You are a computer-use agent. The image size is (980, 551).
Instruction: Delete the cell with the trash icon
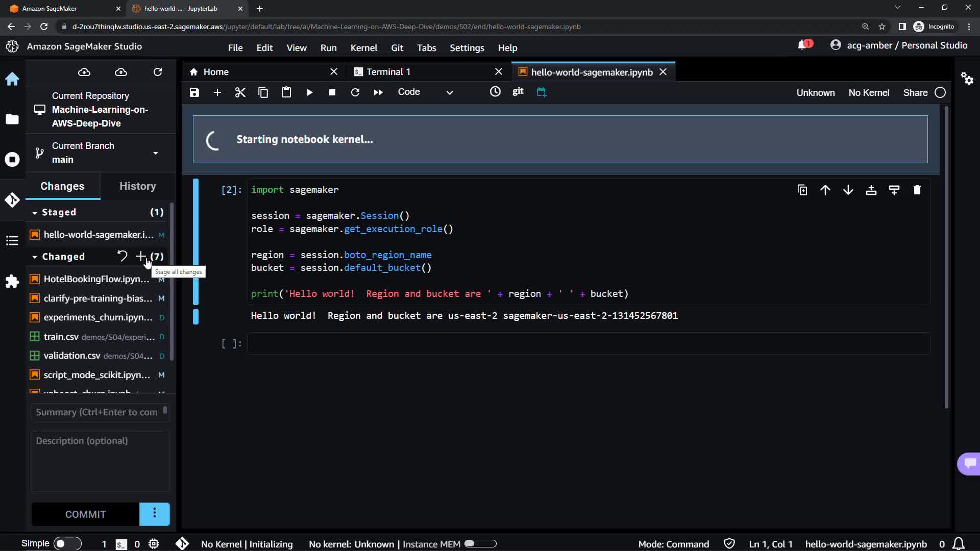917,190
